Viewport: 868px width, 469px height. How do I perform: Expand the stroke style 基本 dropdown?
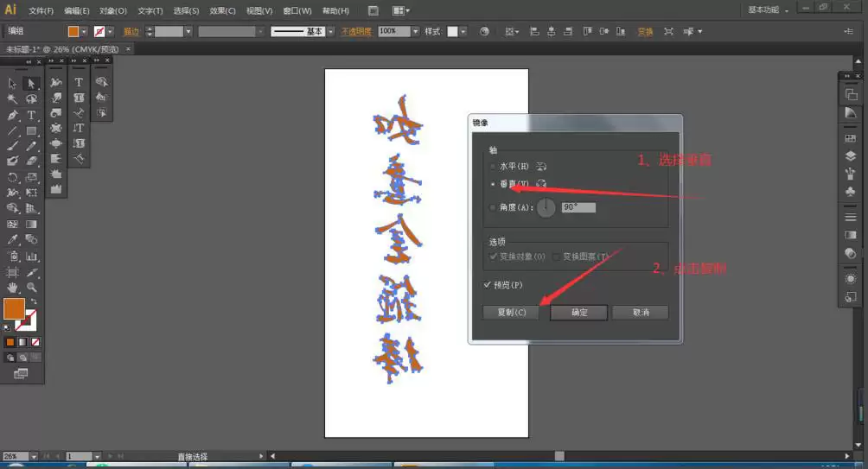(x=330, y=31)
